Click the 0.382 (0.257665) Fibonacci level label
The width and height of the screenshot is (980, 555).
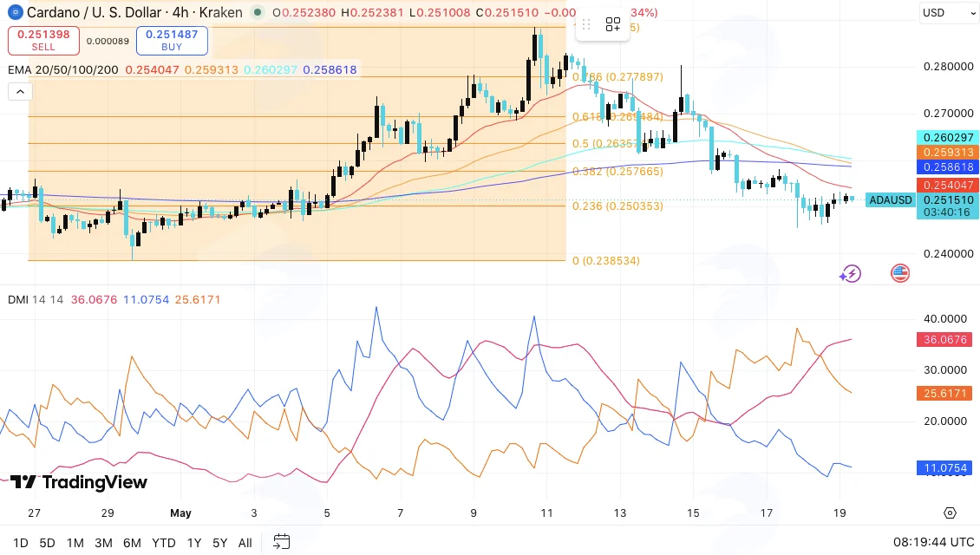pos(617,171)
